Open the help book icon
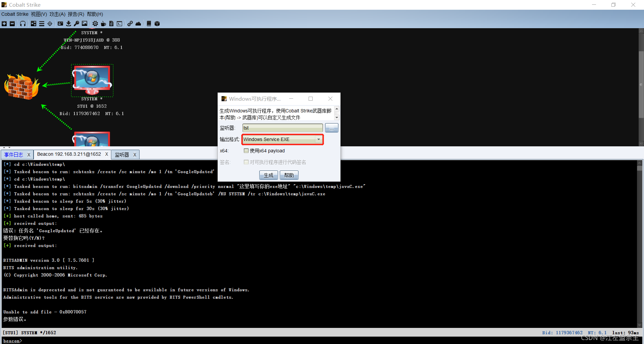The height and width of the screenshot is (344, 644). pyautogui.click(x=149, y=23)
